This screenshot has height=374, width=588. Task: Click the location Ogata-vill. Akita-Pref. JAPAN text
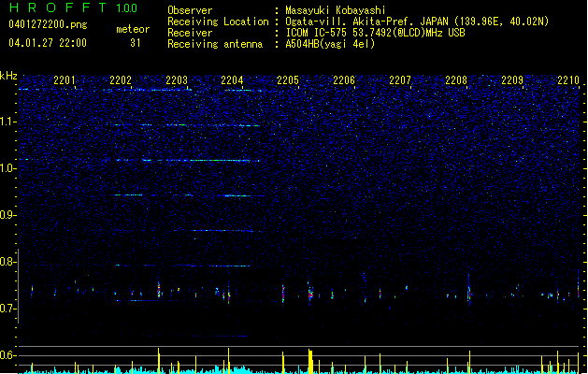tap(366, 22)
